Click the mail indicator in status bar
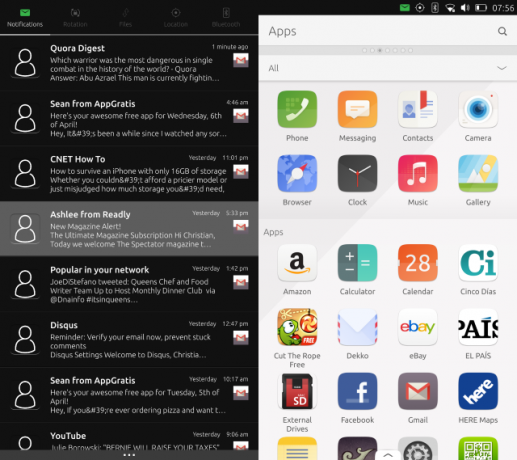The image size is (517, 460). (x=405, y=8)
